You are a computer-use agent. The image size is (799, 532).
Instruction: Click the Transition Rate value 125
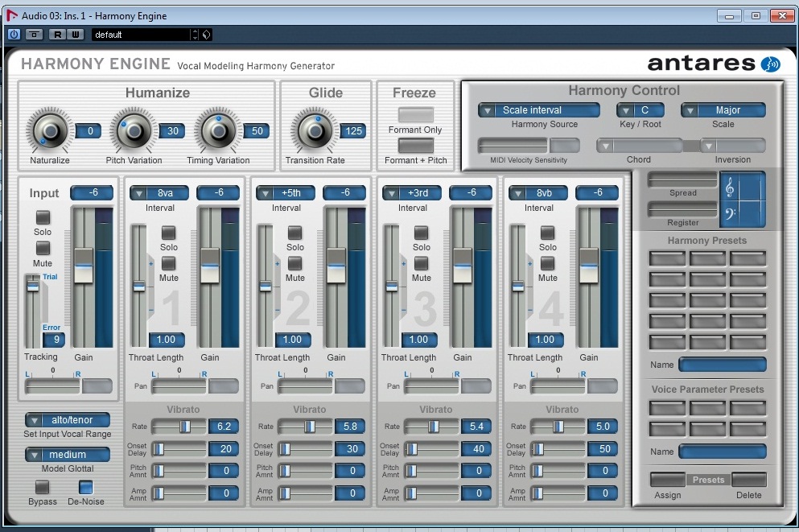coord(353,131)
